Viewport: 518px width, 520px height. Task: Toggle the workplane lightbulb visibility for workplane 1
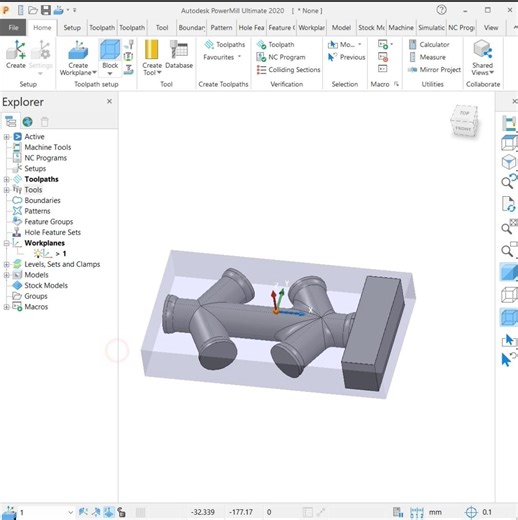point(38,254)
